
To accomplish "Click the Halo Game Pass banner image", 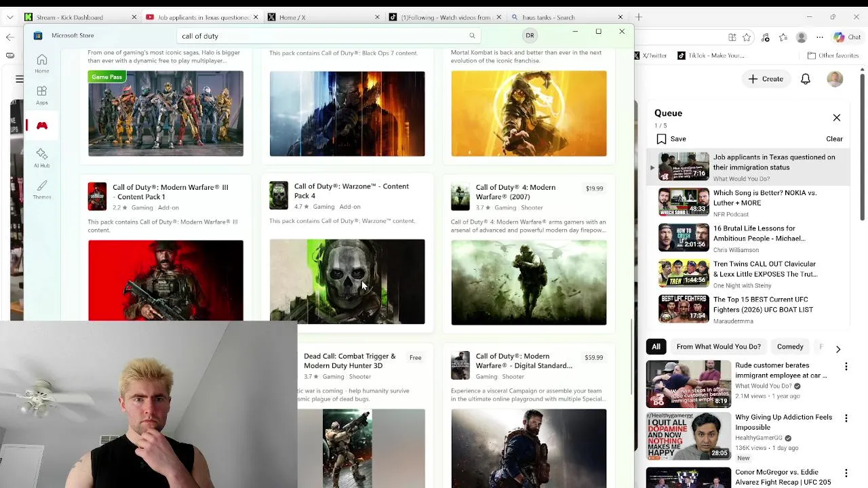I will pyautogui.click(x=165, y=113).
